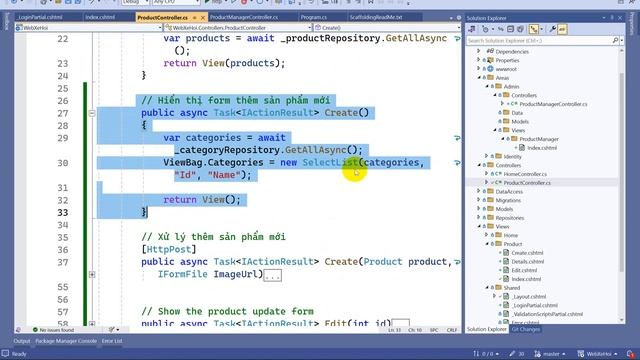Open the search options dropdown arrow
The width and height of the screenshot is (640, 360).
[x=622, y=40]
